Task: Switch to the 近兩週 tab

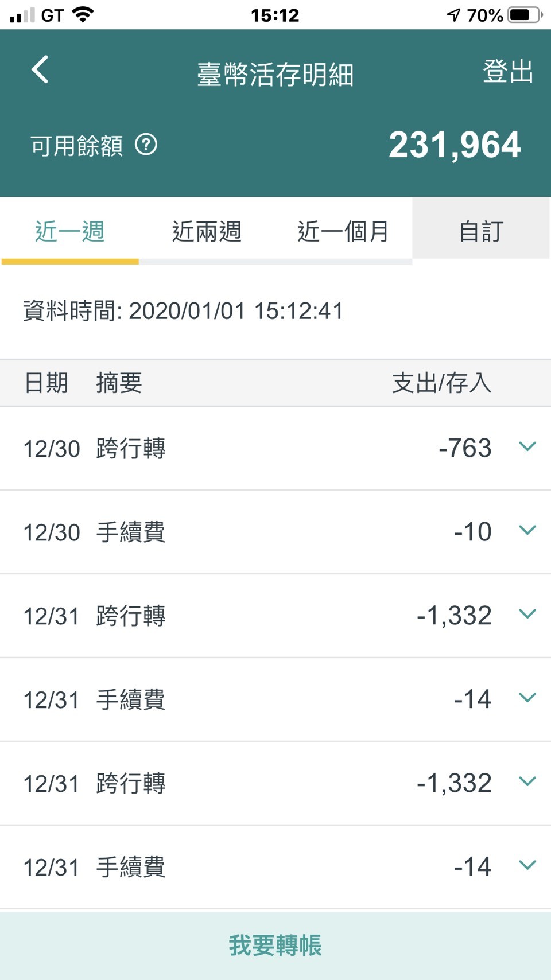Action: [207, 231]
